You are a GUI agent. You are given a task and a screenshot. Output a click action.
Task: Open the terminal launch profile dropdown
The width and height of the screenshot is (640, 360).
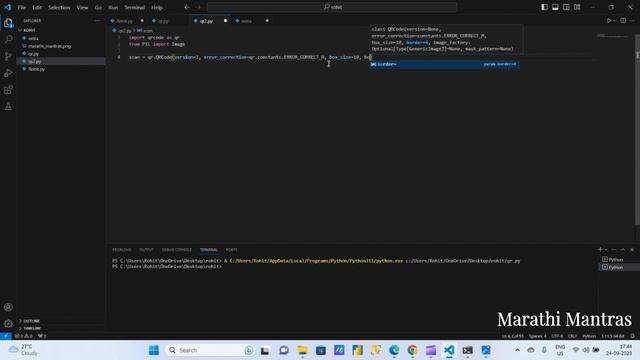click(x=606, y=249)
